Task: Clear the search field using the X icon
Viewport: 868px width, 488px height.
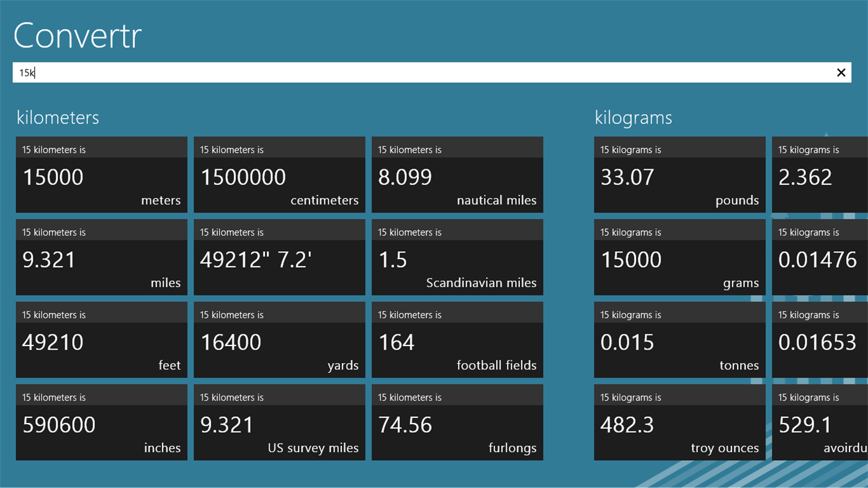Action: [x=841, y=73]
